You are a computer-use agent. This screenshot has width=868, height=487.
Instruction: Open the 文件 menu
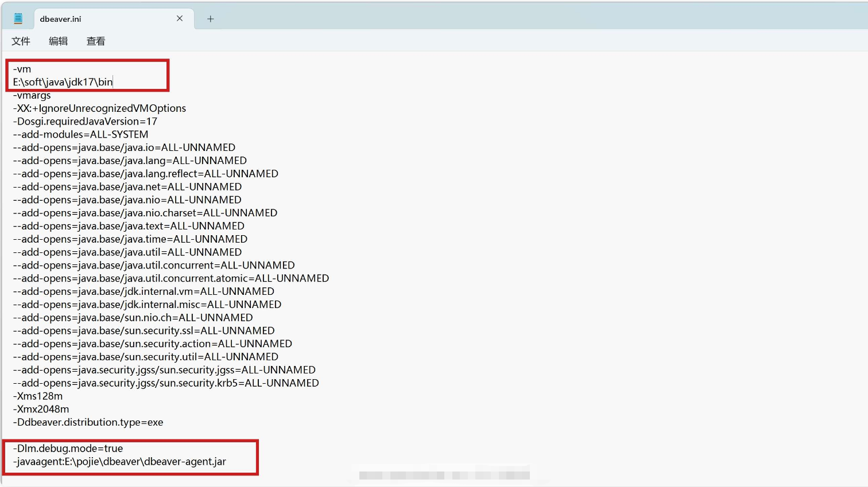pos(21,41)
